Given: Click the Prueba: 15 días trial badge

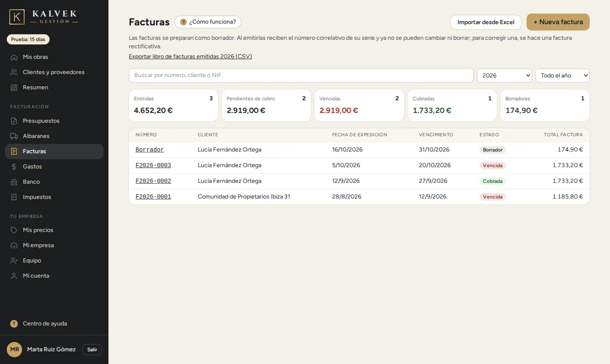Looking at the screenshot, I should pyautogui.click(x=28, y=39).
